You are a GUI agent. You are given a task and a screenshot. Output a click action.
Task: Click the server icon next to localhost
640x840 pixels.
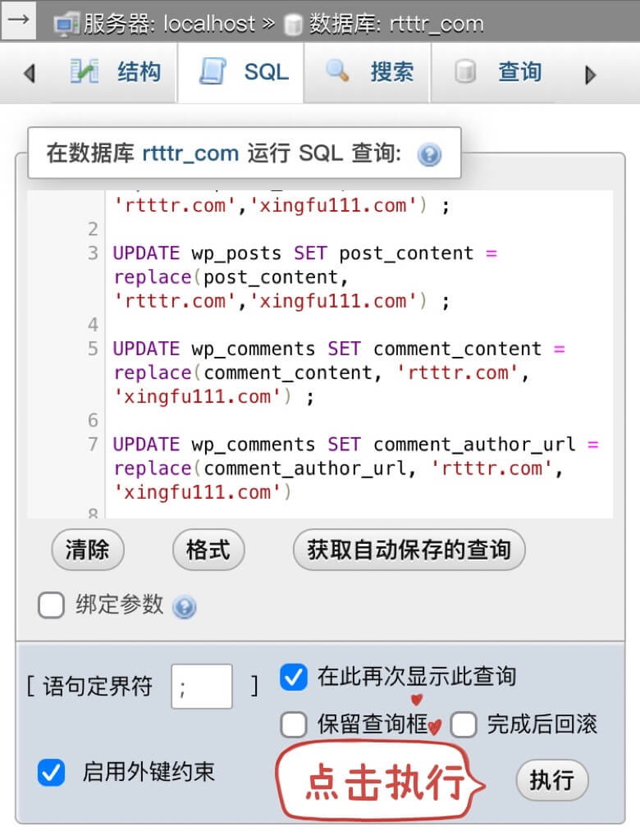66,24
